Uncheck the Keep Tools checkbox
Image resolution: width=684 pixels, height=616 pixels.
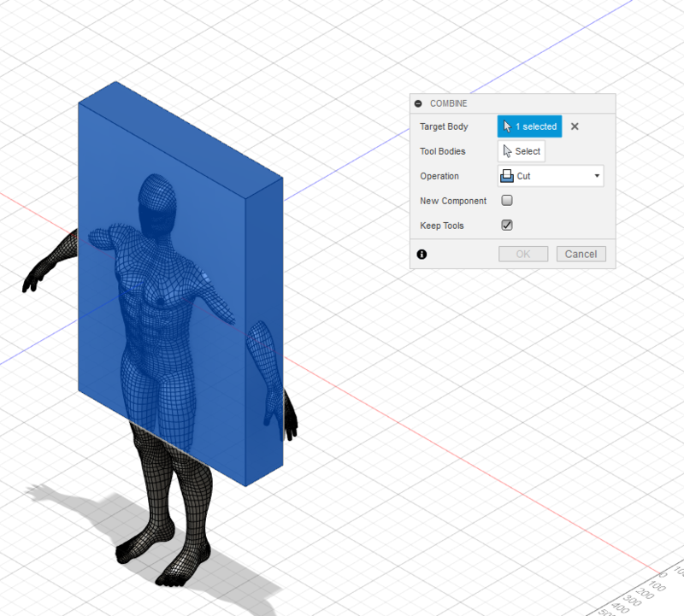(507, 226)
